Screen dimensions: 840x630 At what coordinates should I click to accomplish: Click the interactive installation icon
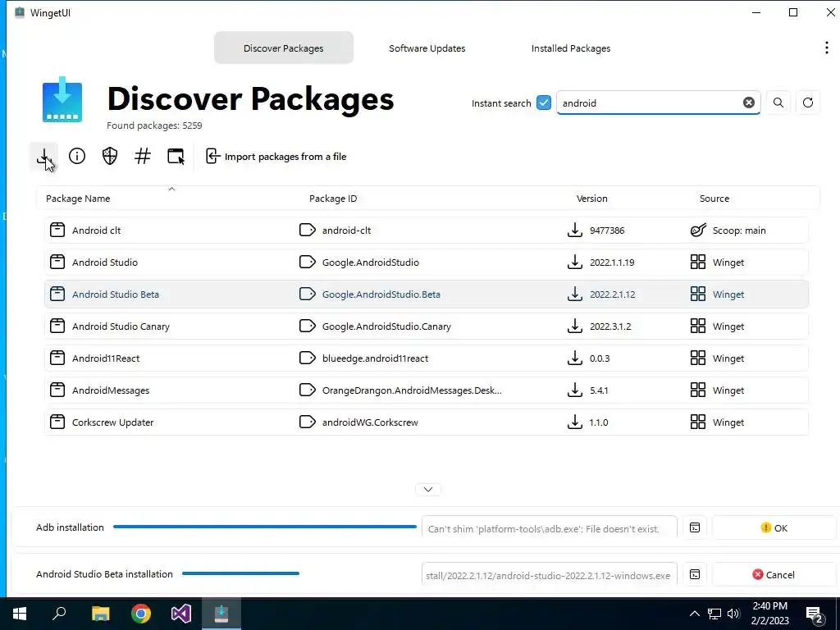click(176, 156)
